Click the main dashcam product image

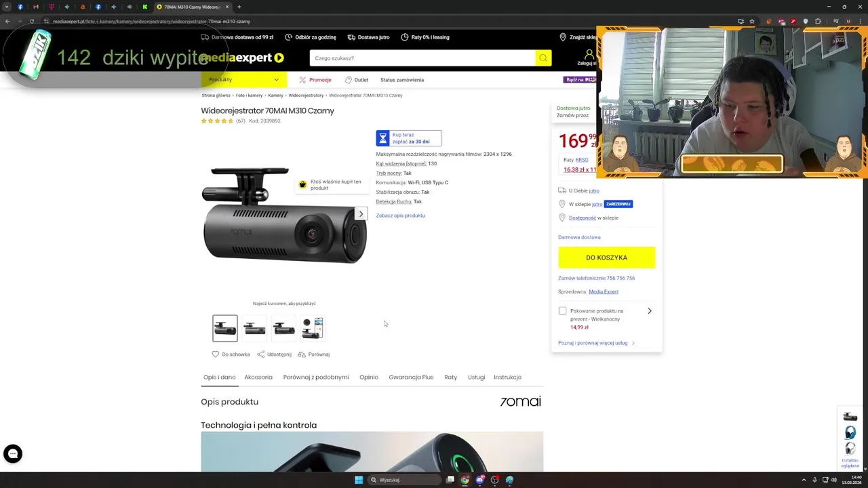coord(285,216)
